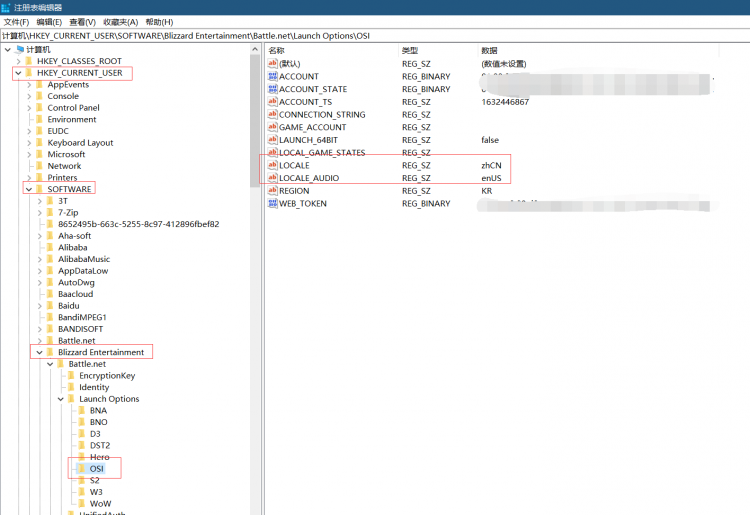Collapse Blizzard Entertainment key arrow
The height and width of the screenshot is (515, 750).
pyautogui.click(x=39, y=352)
